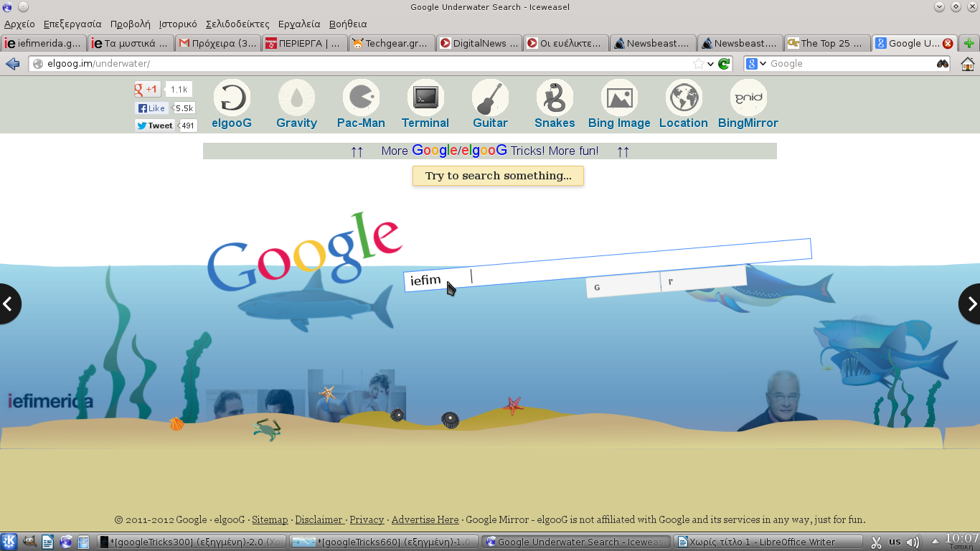Viewport: 980px width, 551px height.
Task: Open the volume control in system tray
Action: point(913,542)
